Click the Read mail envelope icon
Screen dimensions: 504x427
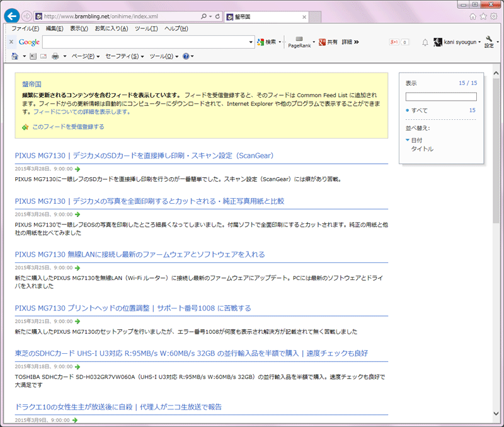(x=44, y=57)
